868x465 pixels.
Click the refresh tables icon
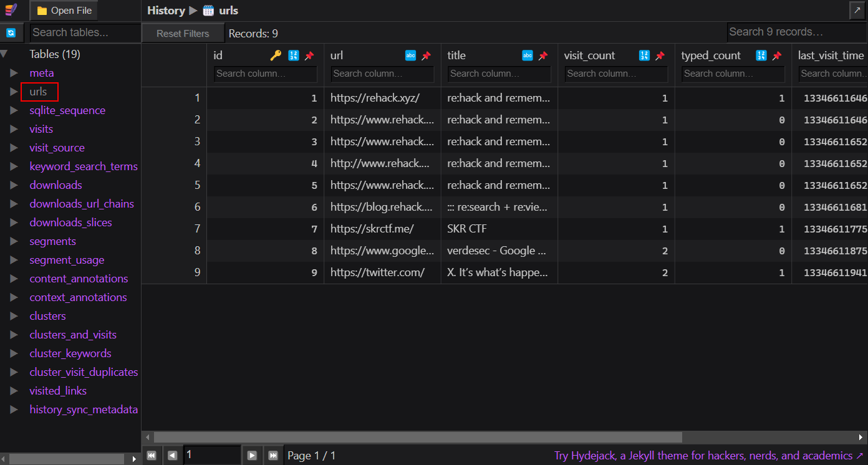[11, 33]
